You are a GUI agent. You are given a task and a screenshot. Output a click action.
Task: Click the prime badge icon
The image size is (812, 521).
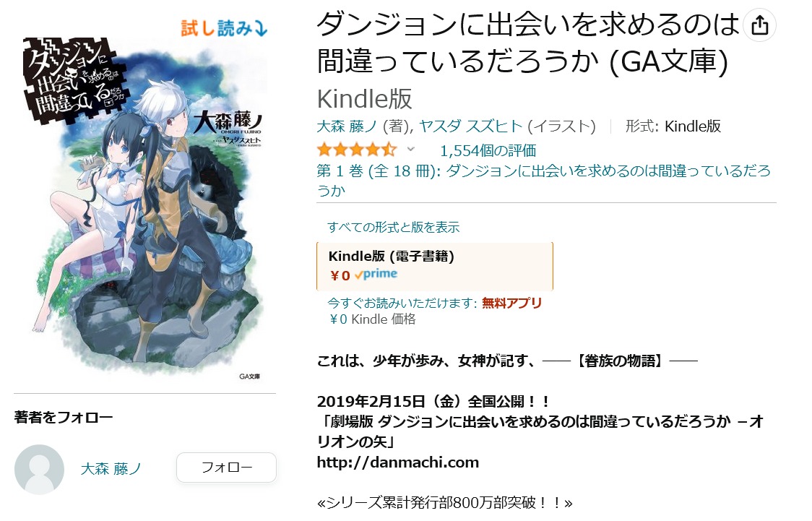click(376, 275)
